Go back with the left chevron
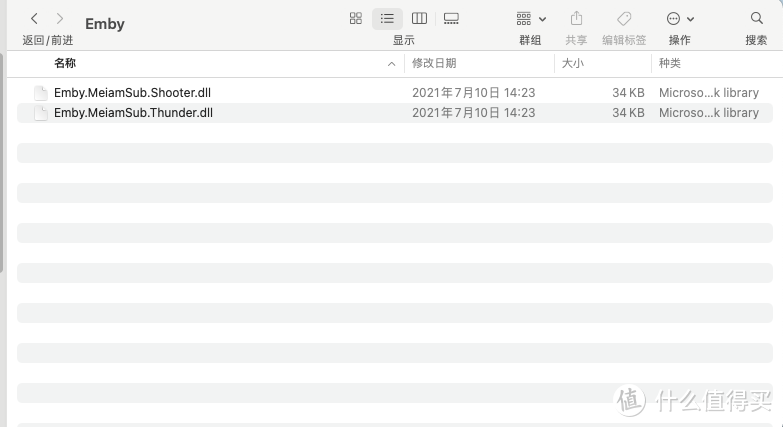Viewport: 783px width, 427px height. click(x=34, y=19)
